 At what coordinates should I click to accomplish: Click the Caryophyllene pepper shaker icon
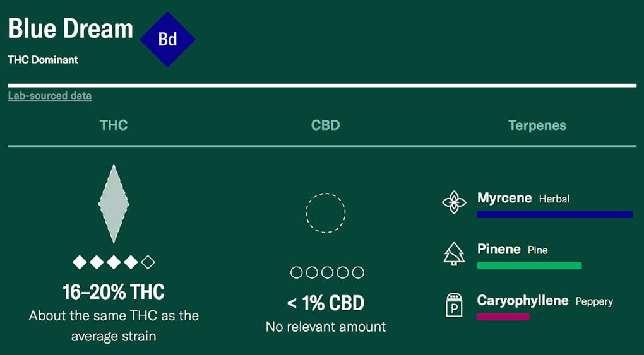pyautogui.click(x=453, y=305)
